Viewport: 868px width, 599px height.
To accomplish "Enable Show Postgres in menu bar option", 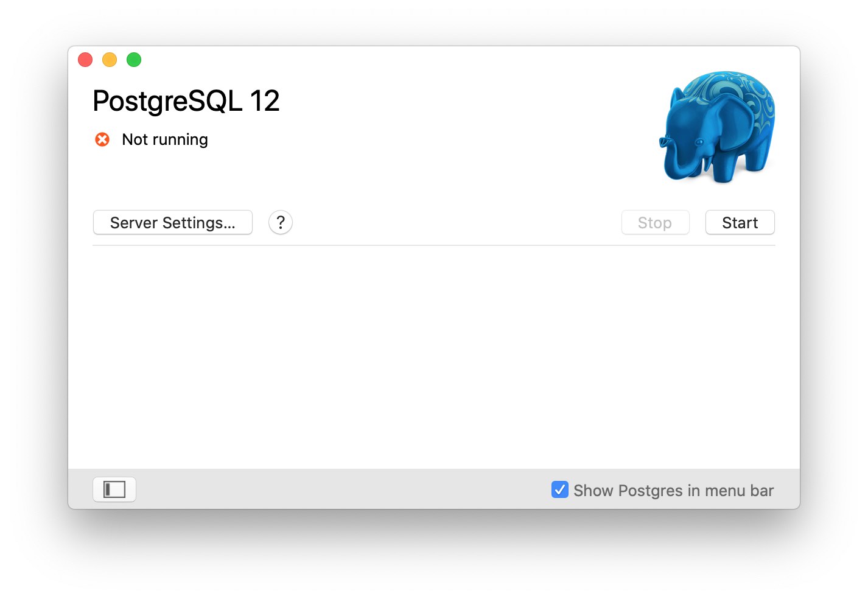I will [x=559, y=489].
